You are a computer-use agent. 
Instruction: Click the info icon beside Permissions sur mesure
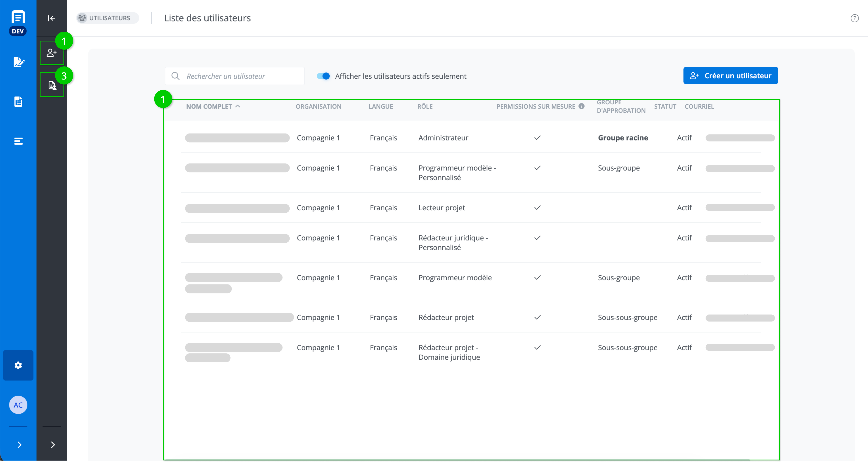click(582, 106)
